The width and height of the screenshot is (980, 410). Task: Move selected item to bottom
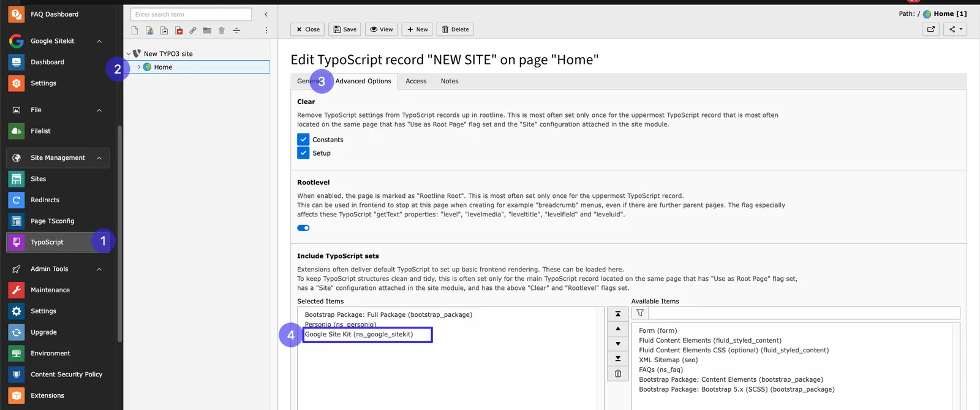tap(618, 359)
